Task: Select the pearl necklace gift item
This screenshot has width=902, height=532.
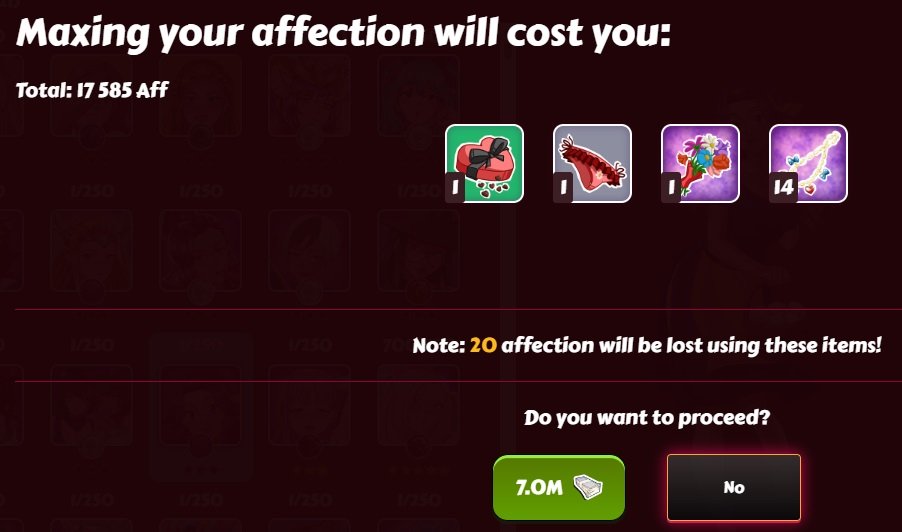Action: (x=808, y=163)
